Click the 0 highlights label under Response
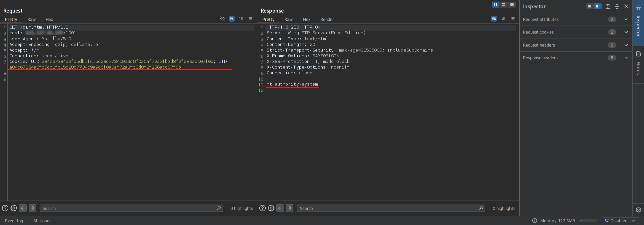 504,208
